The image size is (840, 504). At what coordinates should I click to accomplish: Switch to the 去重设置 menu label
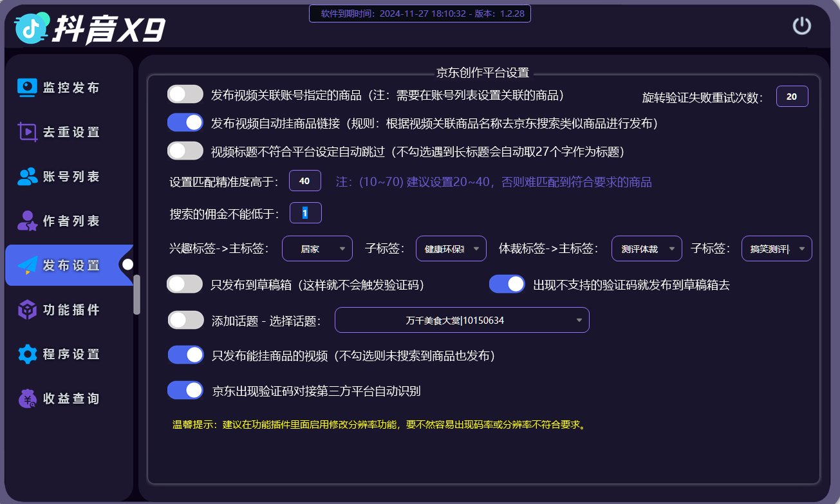[71, 132]
